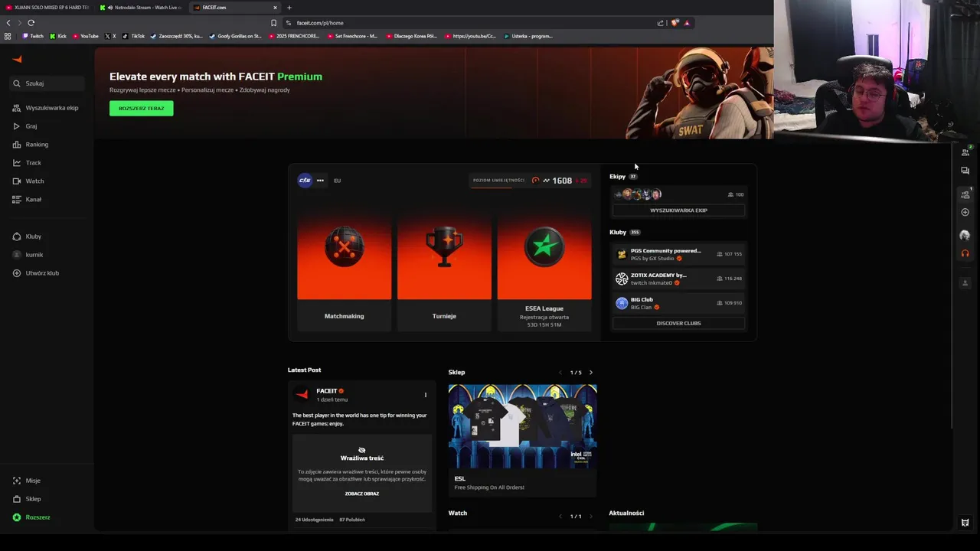Image resolution: width=980 pixels, height=551 pixels.
Task: Click the 1608 ELO value
Action: coord(562,181)
